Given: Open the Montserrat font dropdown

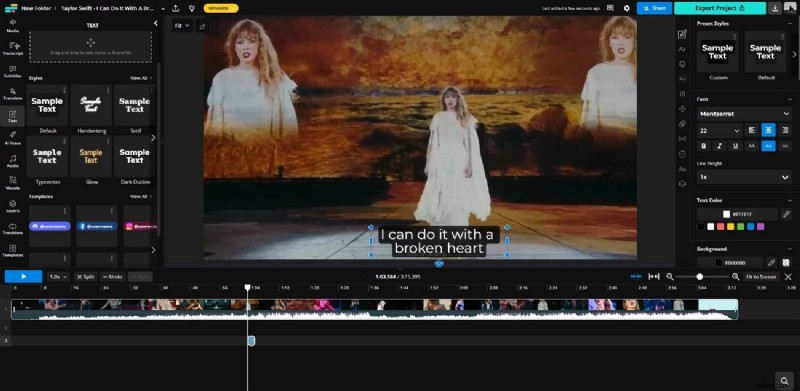Looking at the screenshot, I should 744,113.
